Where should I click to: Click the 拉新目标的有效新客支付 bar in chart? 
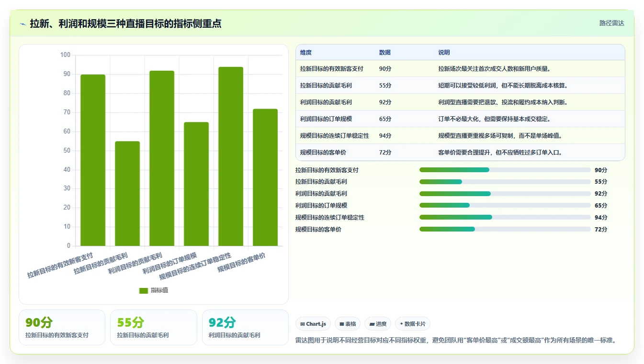pyautogui.click(x=93, y=160)
